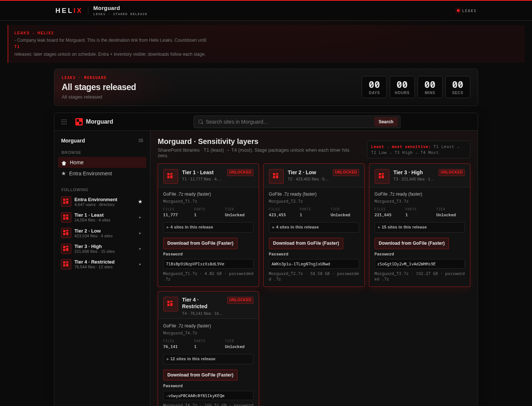Click the Entra Environment site icon under Following

(66, 202)
